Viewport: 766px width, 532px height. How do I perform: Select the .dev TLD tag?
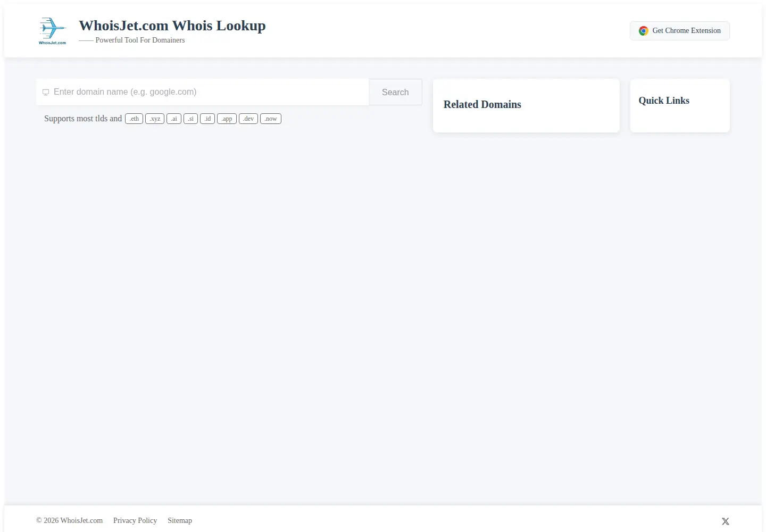248,119
